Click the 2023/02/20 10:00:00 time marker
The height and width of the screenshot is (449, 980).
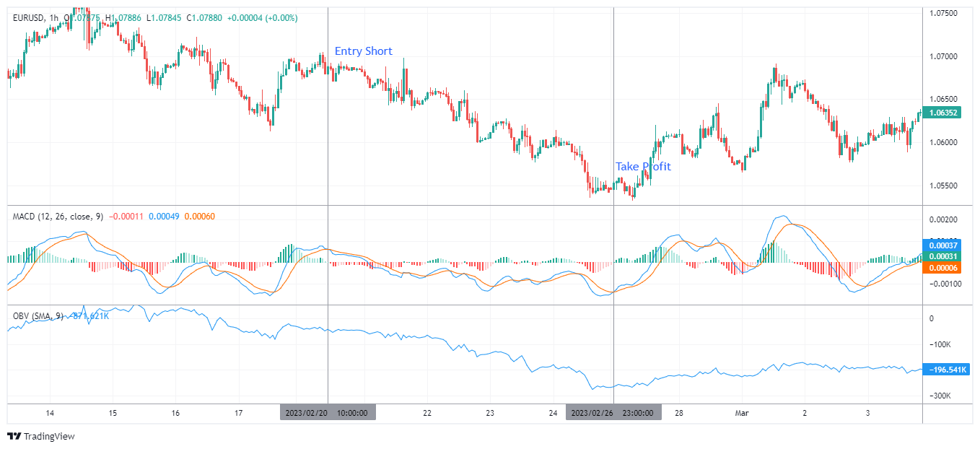328,413
